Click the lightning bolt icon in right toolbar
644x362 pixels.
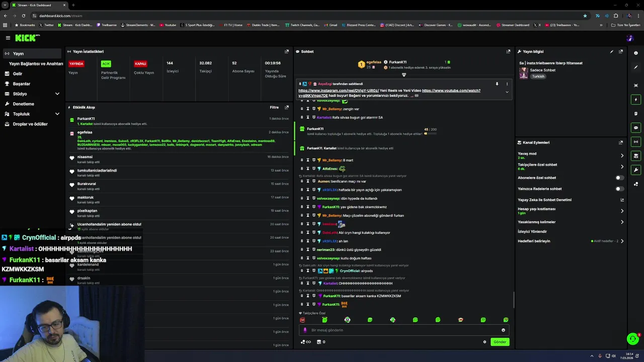tap(636, 100)
